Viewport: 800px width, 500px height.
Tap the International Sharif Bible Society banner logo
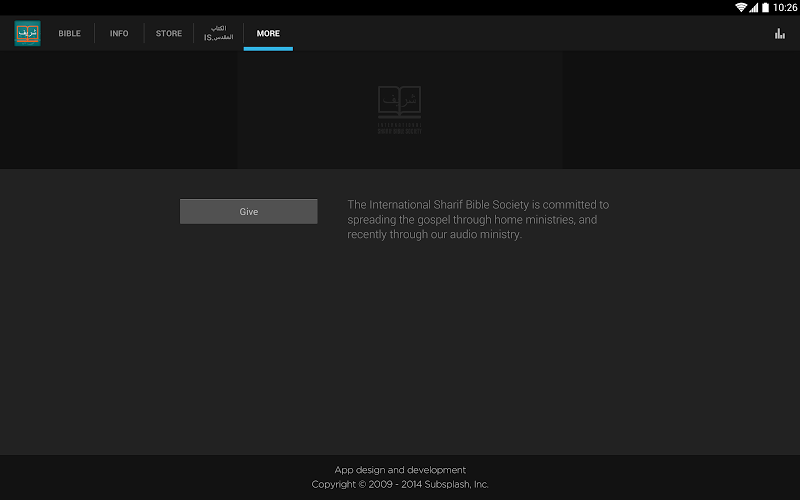click(x=399, y=110)
